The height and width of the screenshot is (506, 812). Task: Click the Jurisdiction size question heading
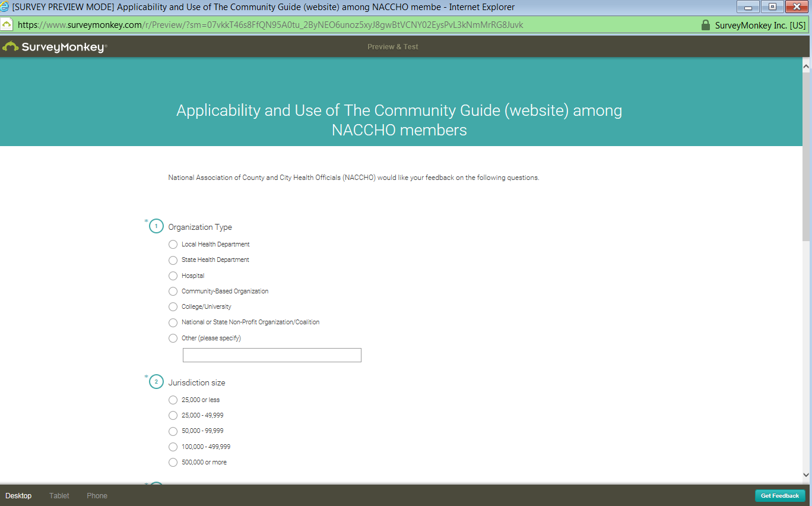coord(196,383)
